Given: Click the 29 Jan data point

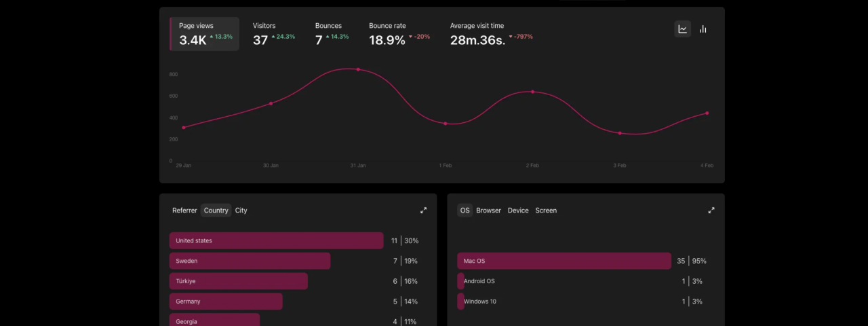Looking at the screenshot, I should pyautogui.click(x=184, y=128).
